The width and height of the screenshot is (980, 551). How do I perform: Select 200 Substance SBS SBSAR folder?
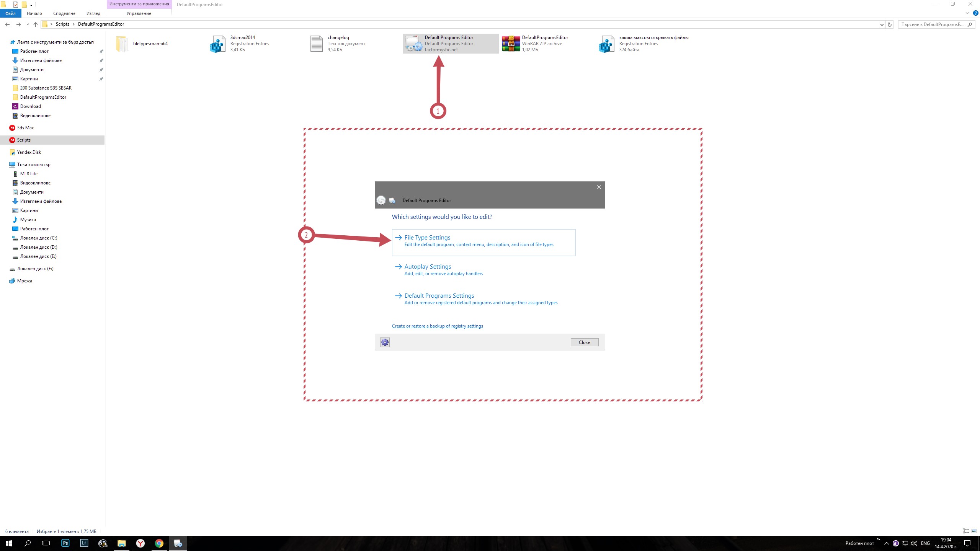[46, 88]
